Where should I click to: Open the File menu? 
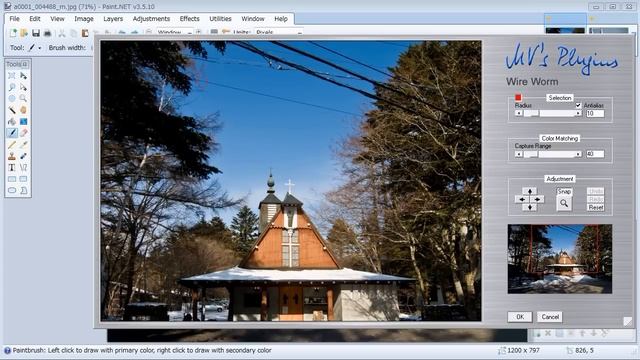click(14, 19)
